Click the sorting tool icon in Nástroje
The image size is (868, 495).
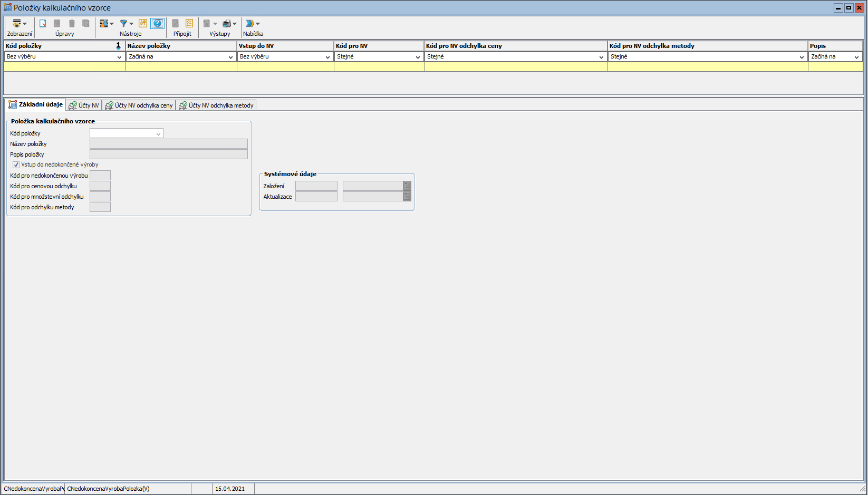tap(104, 24)
